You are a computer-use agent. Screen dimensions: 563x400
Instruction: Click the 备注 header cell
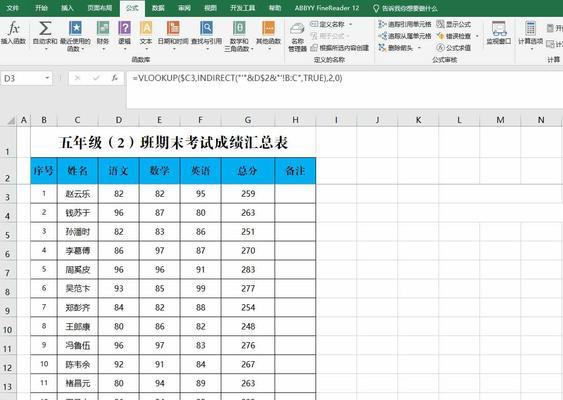point(295,171)
